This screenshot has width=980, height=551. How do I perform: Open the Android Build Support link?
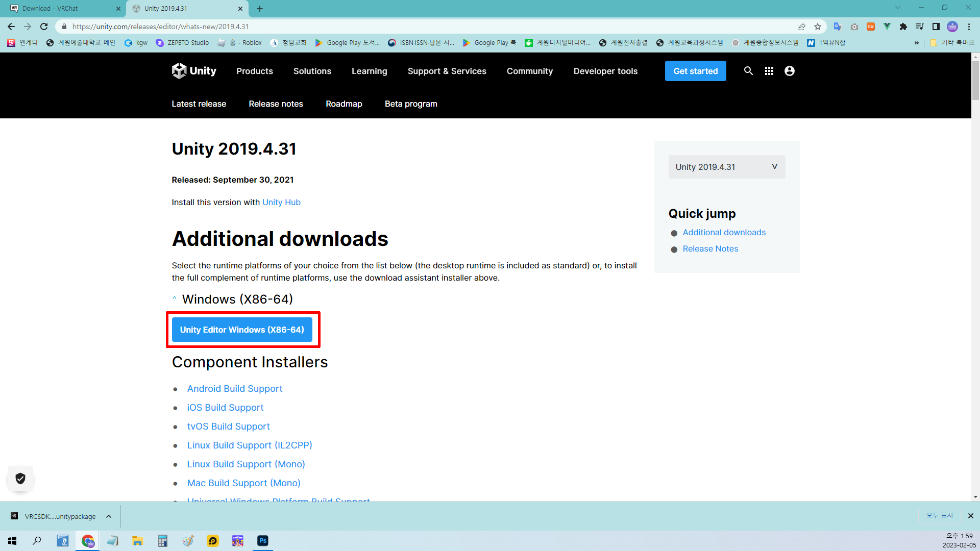pos(234,389)
